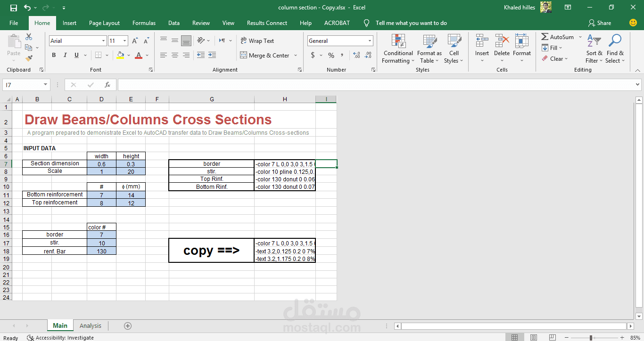The width and height of the screenshot is (644, 341).
Task: Toggle Underline formatting
Action: point(76,55)
